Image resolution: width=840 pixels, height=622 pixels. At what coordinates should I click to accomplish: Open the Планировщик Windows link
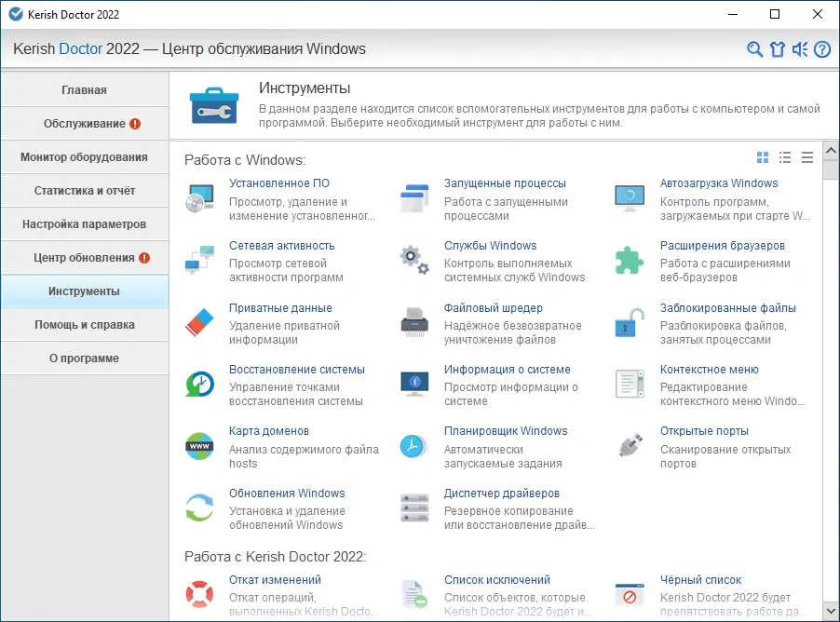tap(505, 431)
